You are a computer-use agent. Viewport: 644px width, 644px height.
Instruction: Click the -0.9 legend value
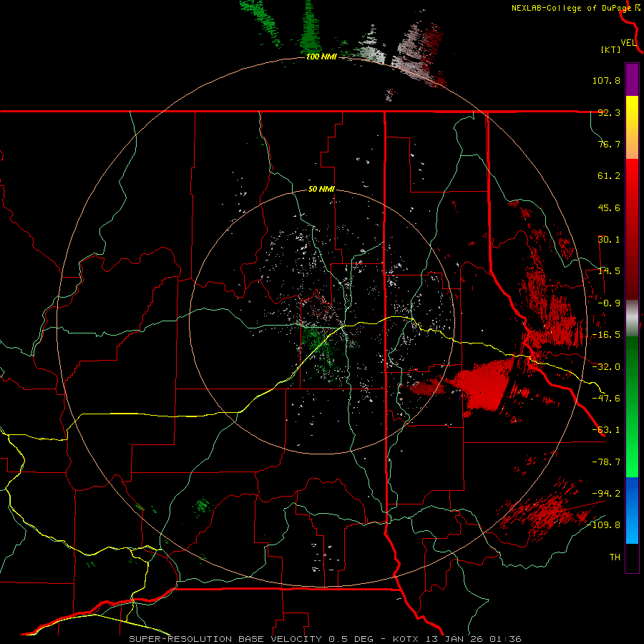coord(609,303)
